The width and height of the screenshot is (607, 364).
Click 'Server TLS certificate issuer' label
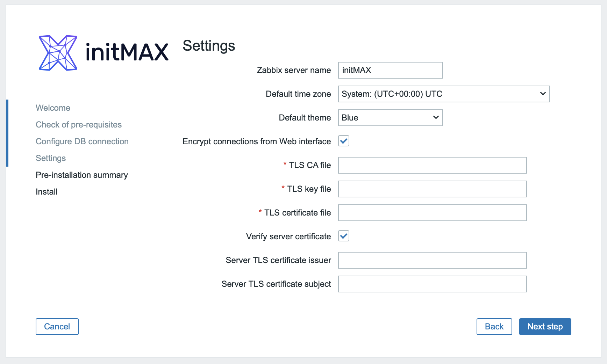tap(278, 260)
